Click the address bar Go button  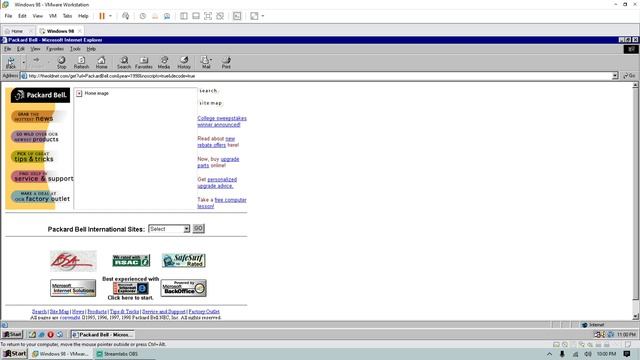(629, 76)
